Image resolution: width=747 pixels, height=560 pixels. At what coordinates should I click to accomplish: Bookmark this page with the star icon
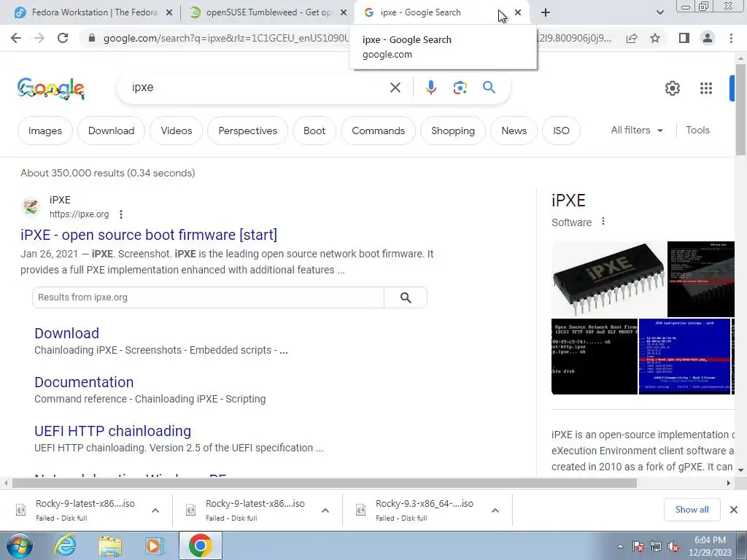point(655,38)
